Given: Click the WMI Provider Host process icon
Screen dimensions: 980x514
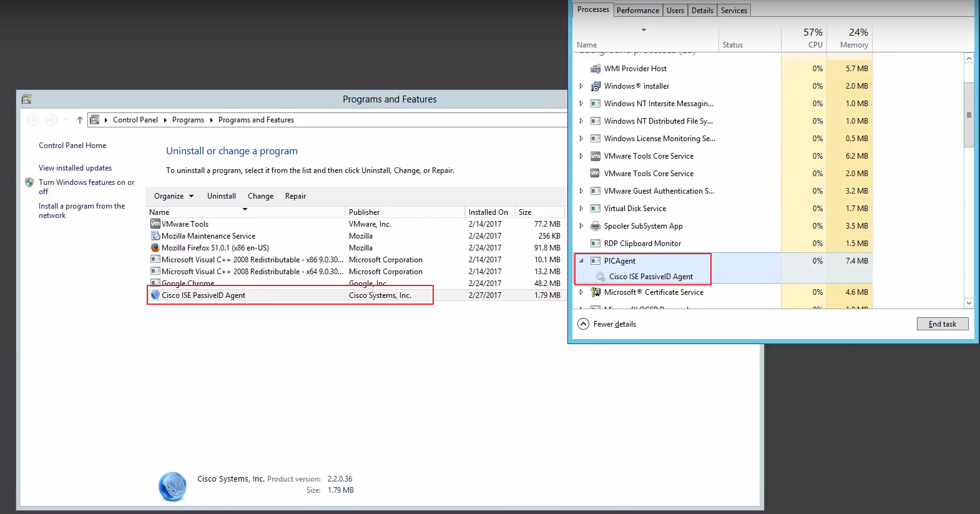Looking at the screenshot, I should [x=595, y=69].
